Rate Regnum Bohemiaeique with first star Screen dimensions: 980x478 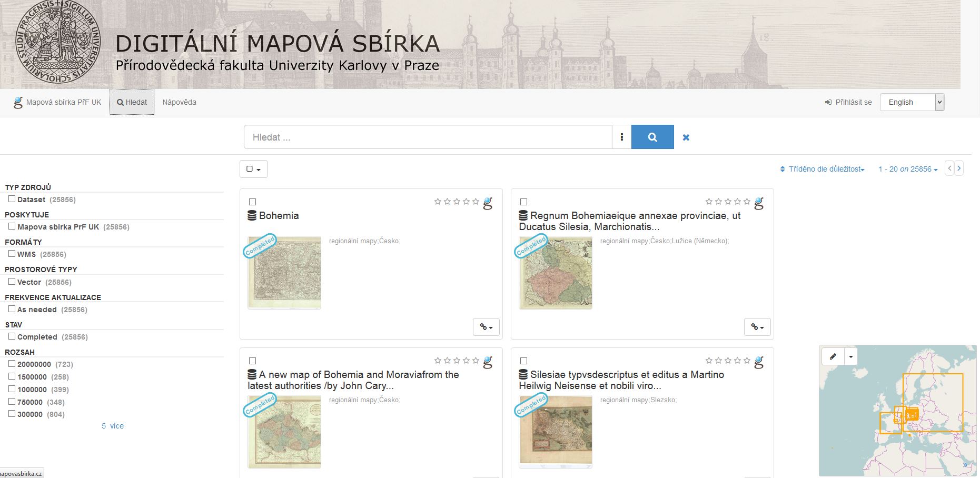709,202
